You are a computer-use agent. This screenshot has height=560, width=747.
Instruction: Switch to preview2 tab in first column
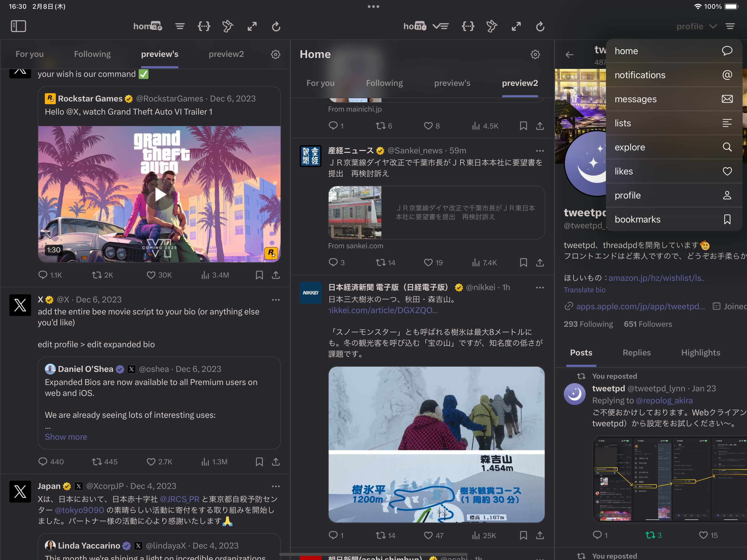coord(226,54)
